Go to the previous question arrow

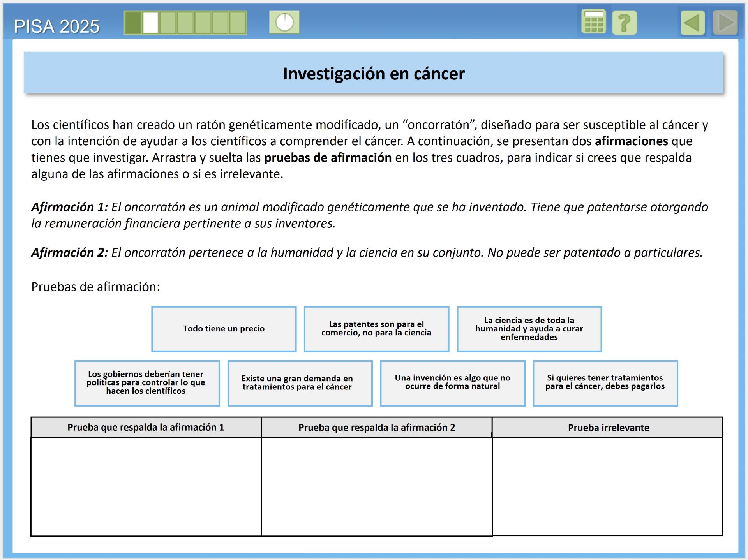coord(693,23)
